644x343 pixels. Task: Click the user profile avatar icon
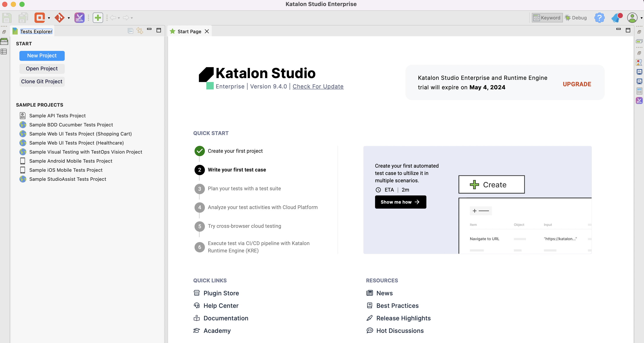click(632, 18)
